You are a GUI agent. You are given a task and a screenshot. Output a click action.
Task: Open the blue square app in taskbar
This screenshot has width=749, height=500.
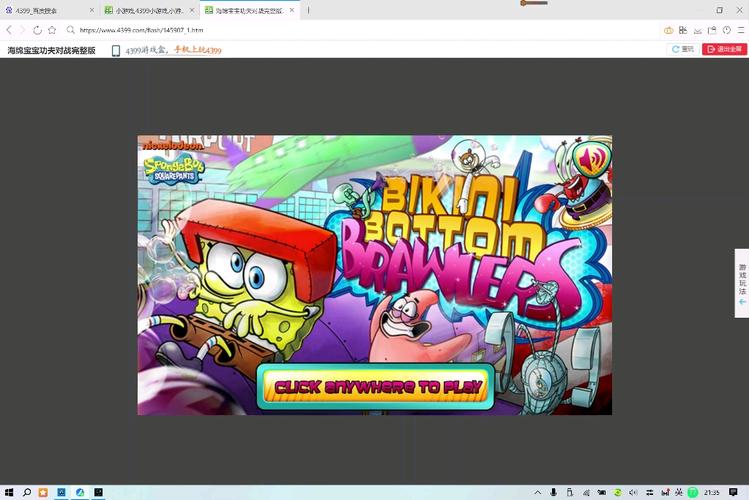point(61,492)
